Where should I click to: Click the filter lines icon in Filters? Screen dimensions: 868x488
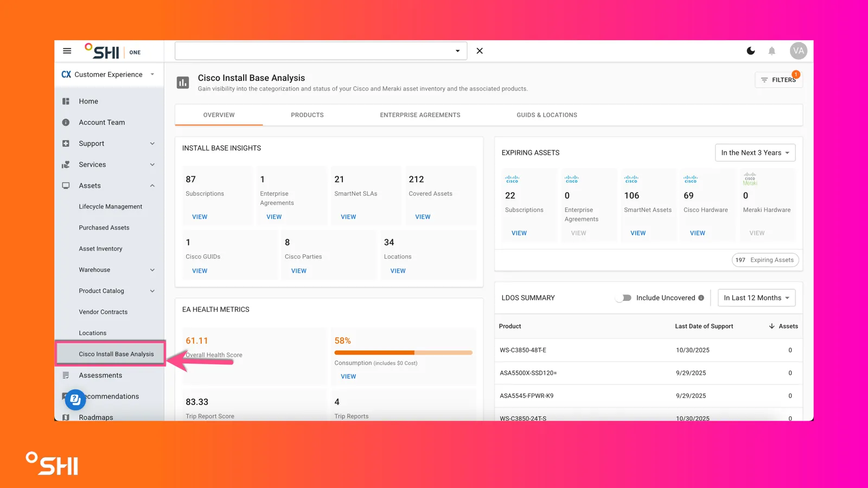tap(764, 80)
